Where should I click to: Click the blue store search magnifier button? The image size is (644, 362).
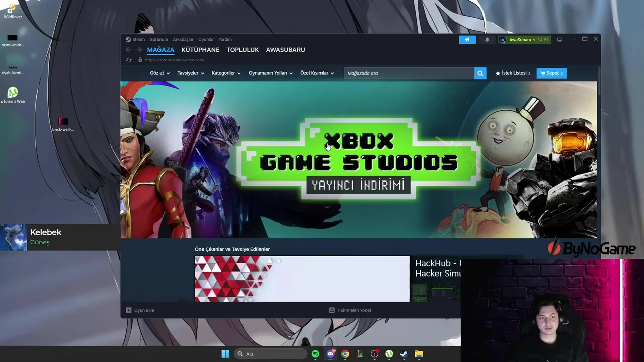click(x=480, y=73)
